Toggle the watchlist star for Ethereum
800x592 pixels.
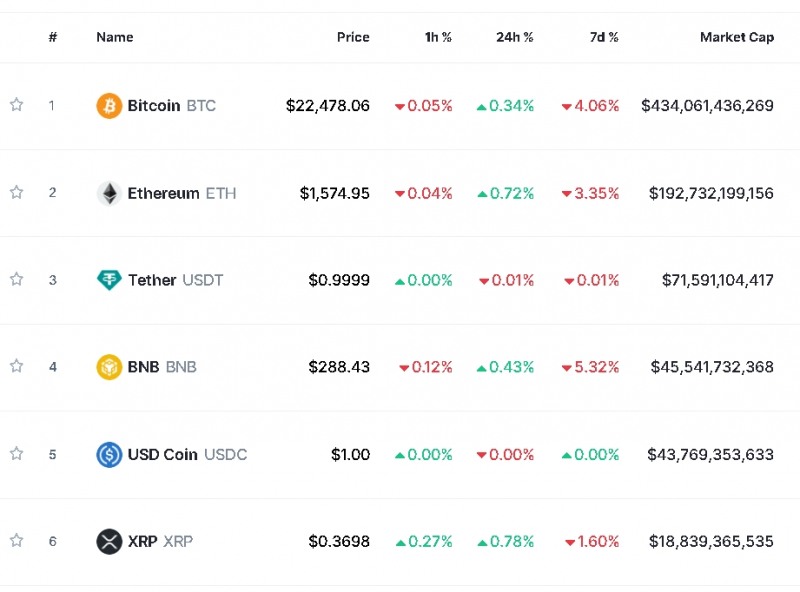pyautogui.click(x=16, y=192)
